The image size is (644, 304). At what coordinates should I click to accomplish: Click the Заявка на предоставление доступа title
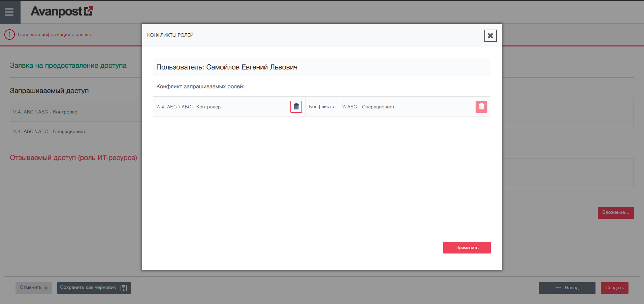(x=68, y=65)
